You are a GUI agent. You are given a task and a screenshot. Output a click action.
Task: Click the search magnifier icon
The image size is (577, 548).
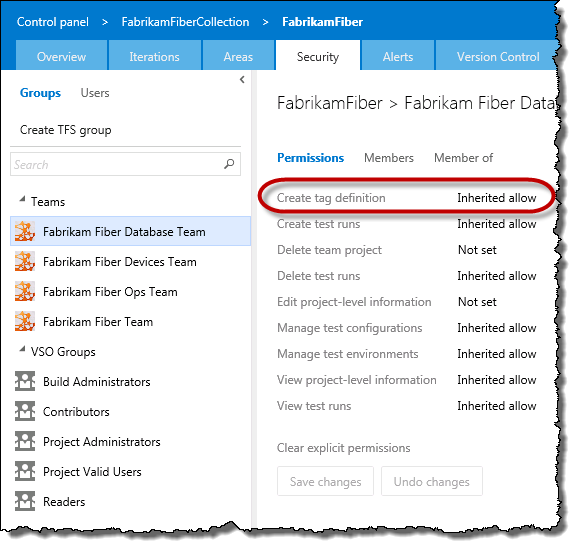pyautogui.click(x=229, y=164)
